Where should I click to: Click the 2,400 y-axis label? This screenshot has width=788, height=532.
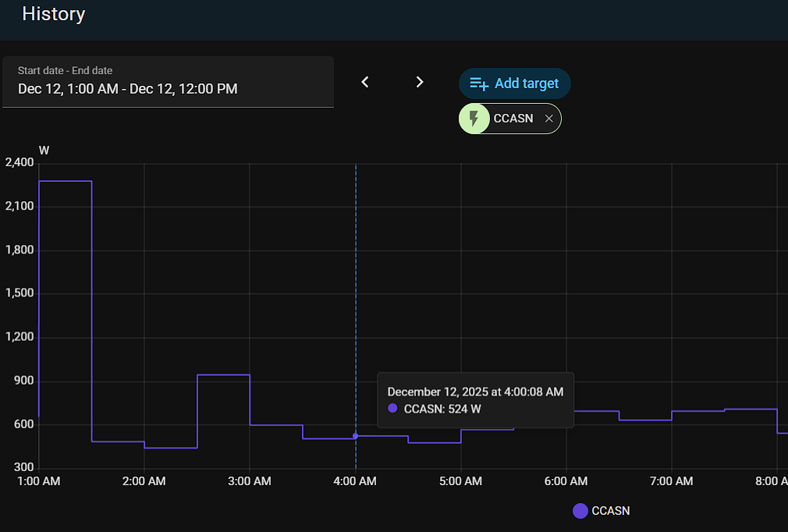[x=20, y=163]
